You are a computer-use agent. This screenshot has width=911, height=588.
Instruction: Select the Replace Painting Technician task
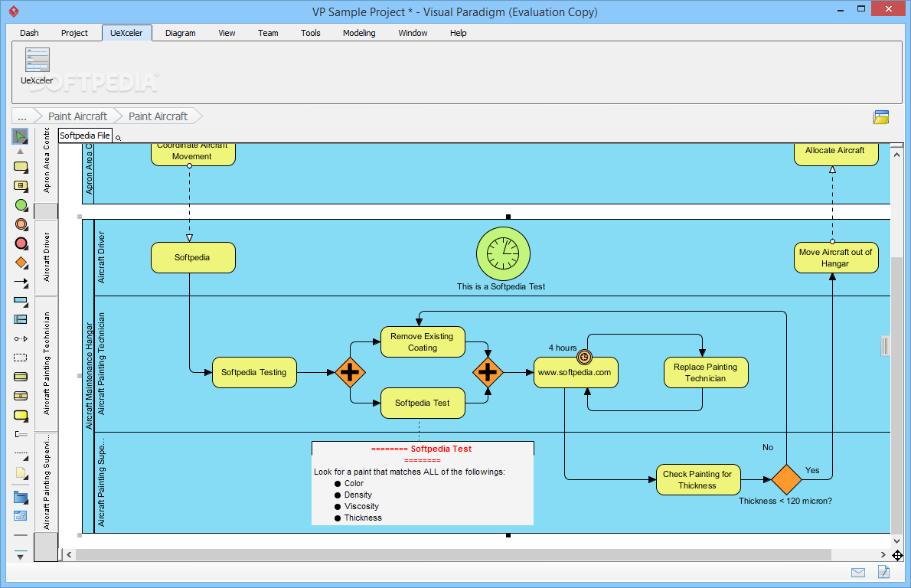[x=706, y=372]
